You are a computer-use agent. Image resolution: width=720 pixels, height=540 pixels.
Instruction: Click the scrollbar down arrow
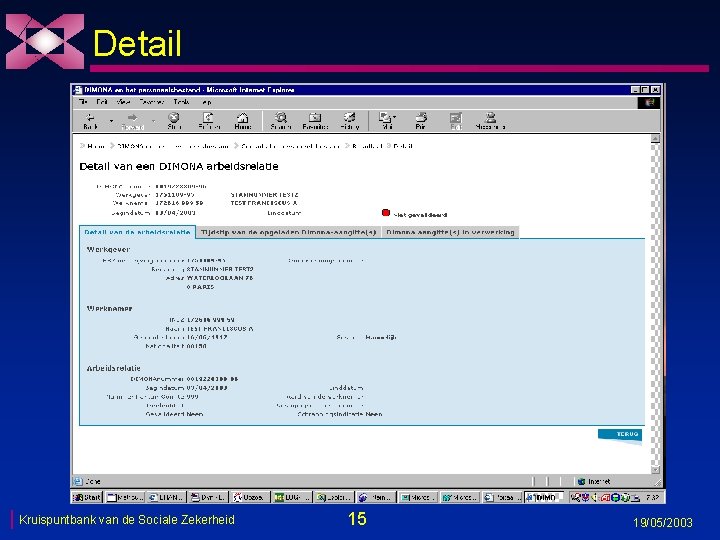pyautogui.click(x=656, y=469)
